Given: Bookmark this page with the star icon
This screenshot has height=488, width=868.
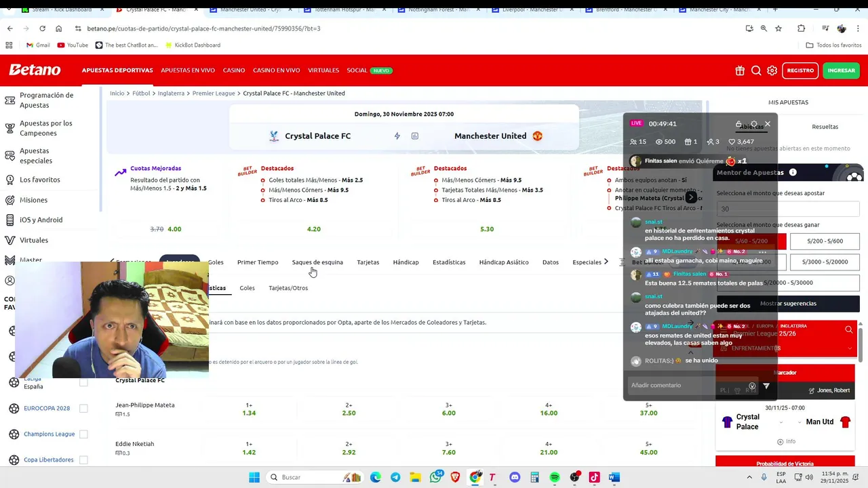Looking at the screenshot, I should (x=778, y=28).
